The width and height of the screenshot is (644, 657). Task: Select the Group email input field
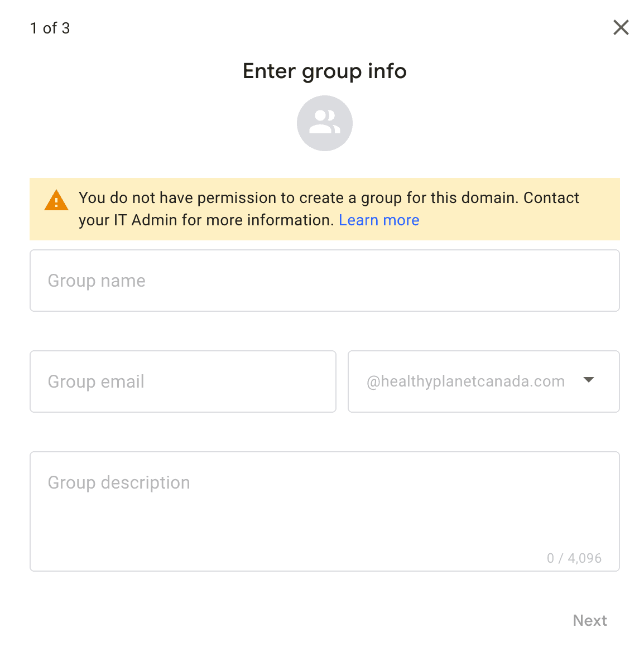182,381
